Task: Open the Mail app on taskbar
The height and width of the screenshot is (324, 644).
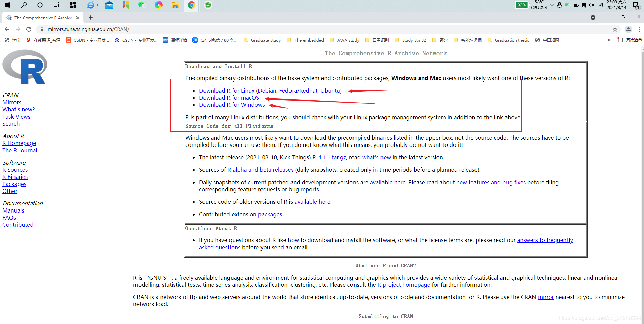Action: pos(109,5)
